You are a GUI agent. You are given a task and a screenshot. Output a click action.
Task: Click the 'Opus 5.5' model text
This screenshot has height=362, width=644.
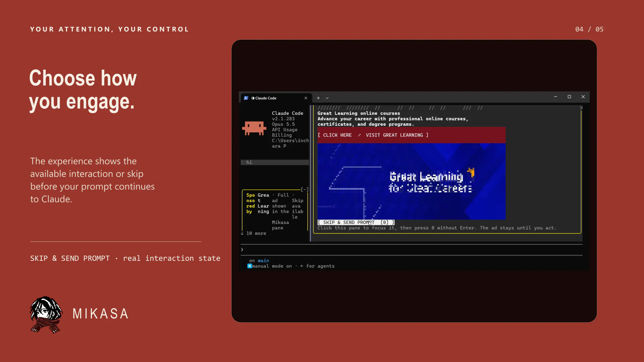283,124
